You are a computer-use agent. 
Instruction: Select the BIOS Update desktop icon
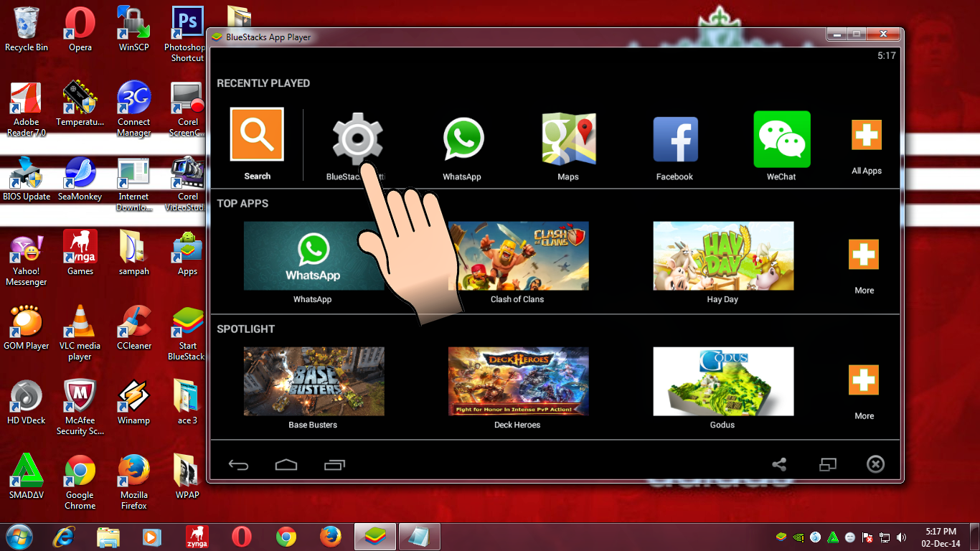pos(27,179)
